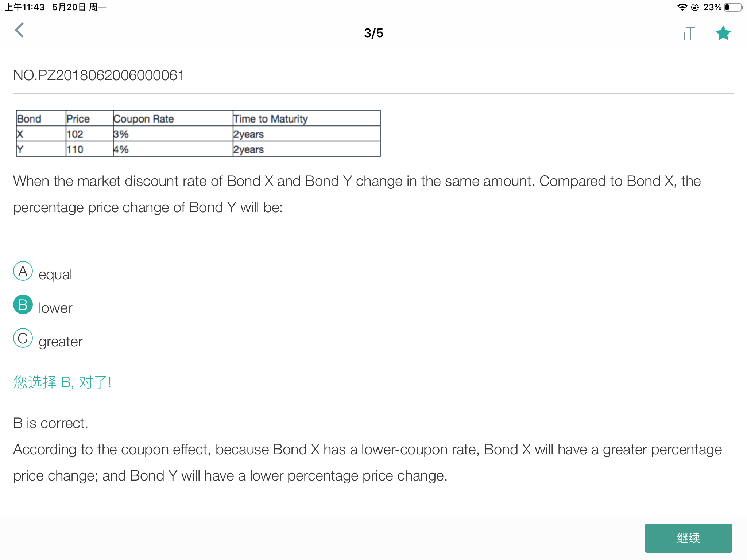Tap the back arrow icon
747x560 pixels.
19,30
